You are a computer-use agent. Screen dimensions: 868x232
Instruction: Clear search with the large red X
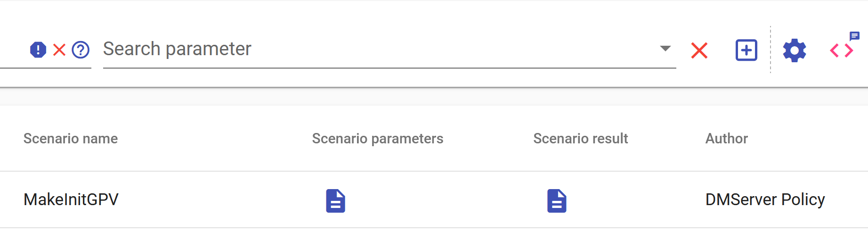[699, 50]
